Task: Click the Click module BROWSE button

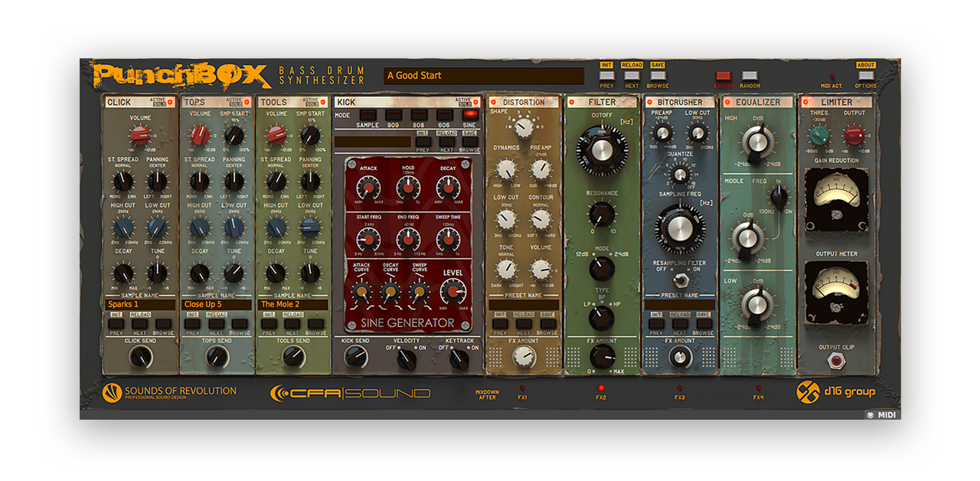Action: tap(164, 324)
